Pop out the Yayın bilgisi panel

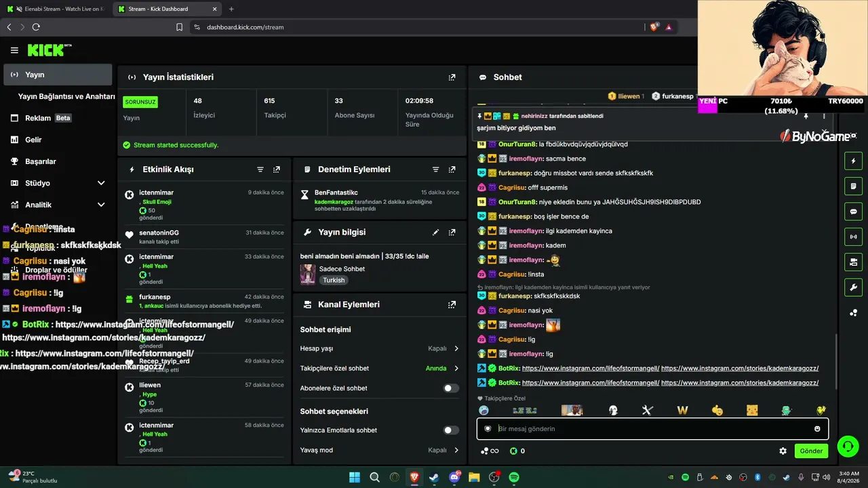452,232
